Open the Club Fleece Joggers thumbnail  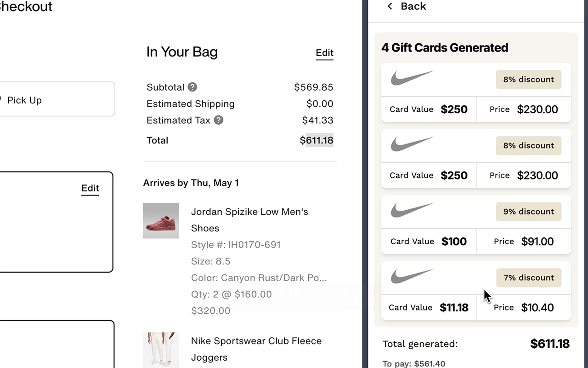tap(161, 350)
